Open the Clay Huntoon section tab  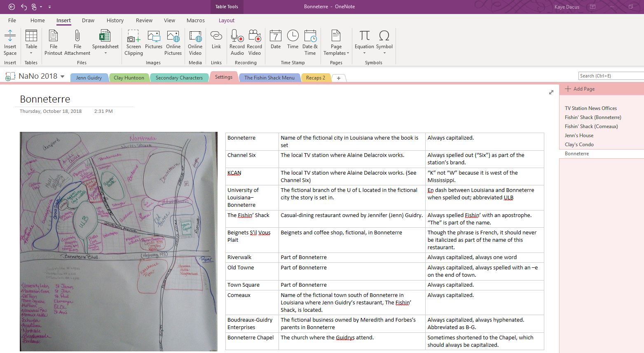[x=129, y=78]
